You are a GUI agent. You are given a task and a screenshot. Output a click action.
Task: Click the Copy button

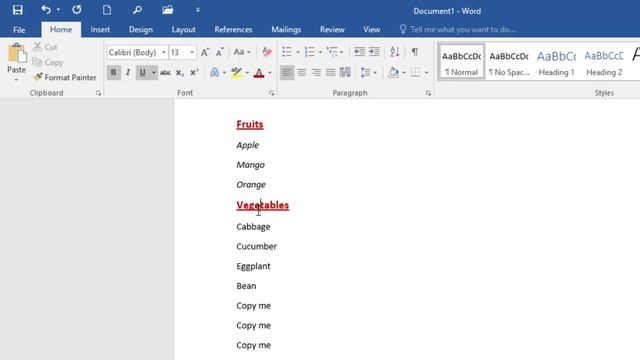pos(48,62)
